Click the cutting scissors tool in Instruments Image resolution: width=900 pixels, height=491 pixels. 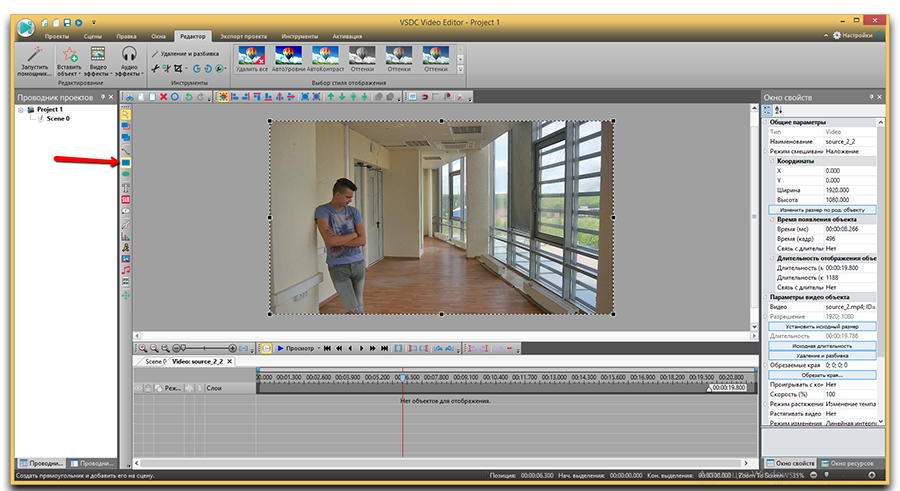[155, 69]
